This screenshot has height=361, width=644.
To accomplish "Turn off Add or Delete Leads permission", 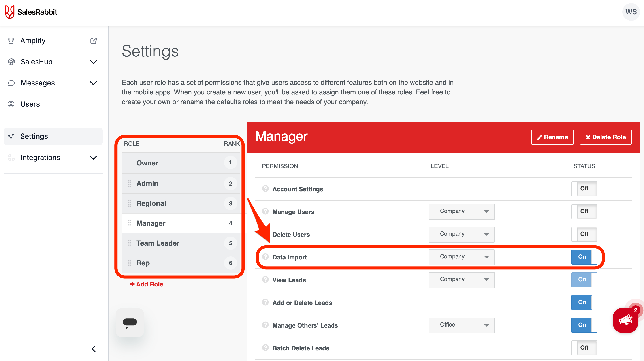I will pyautogui.click(x=584, y=303).
